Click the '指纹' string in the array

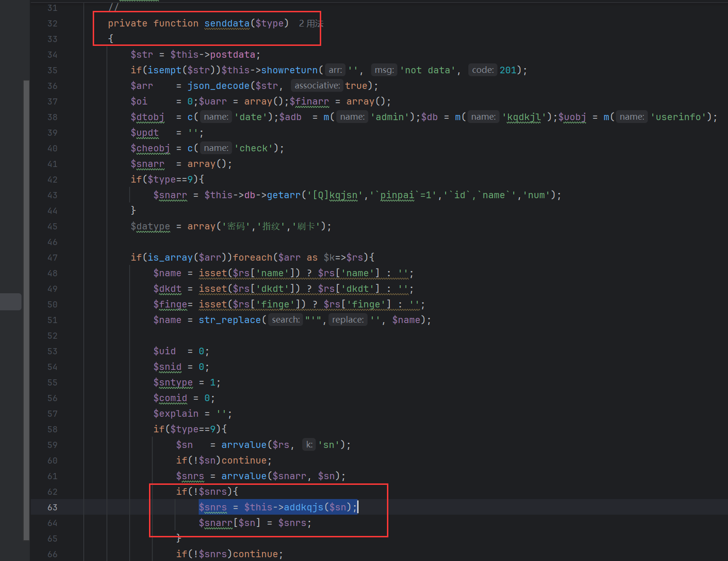click(x=271, y=226)
